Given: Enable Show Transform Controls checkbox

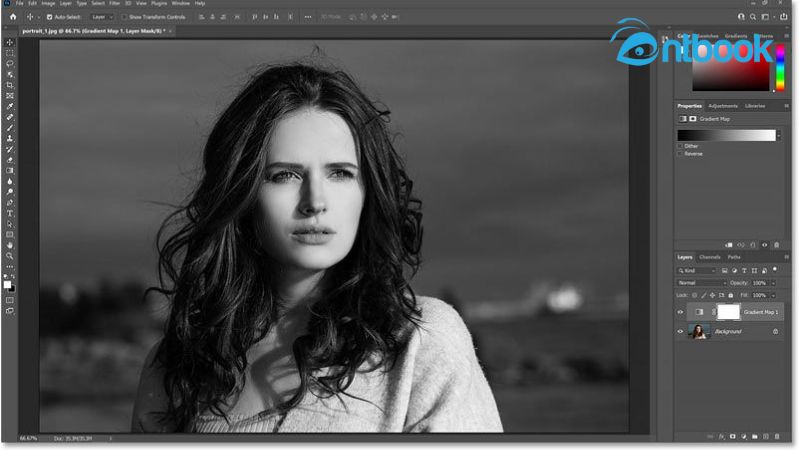Looking at the screenshot, I should click(124, 17).
